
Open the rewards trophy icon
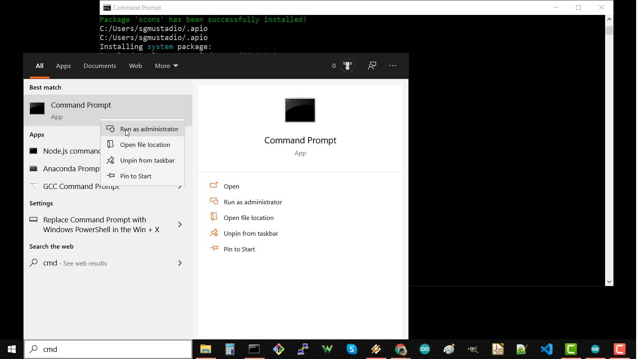pyautogui.click(x=347, y=66)
